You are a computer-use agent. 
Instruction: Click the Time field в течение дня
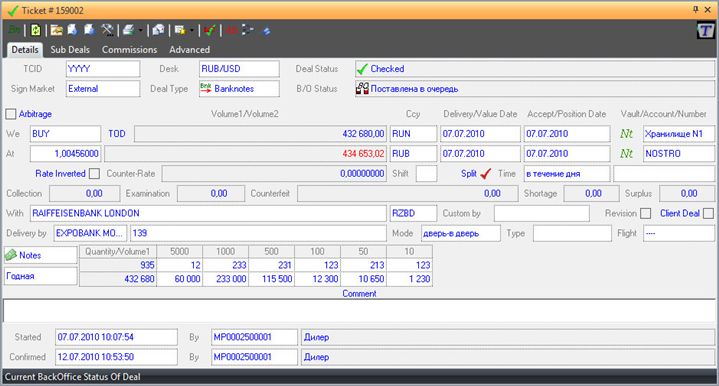point(567,173)
